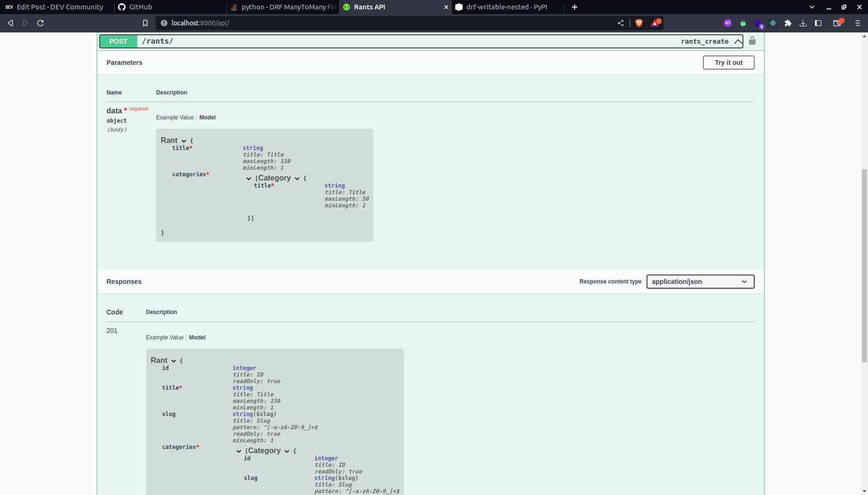Viewport: 868px width, 495px height.
Task: Open Brave Shields in the toolbar
Action: [639, 23]
